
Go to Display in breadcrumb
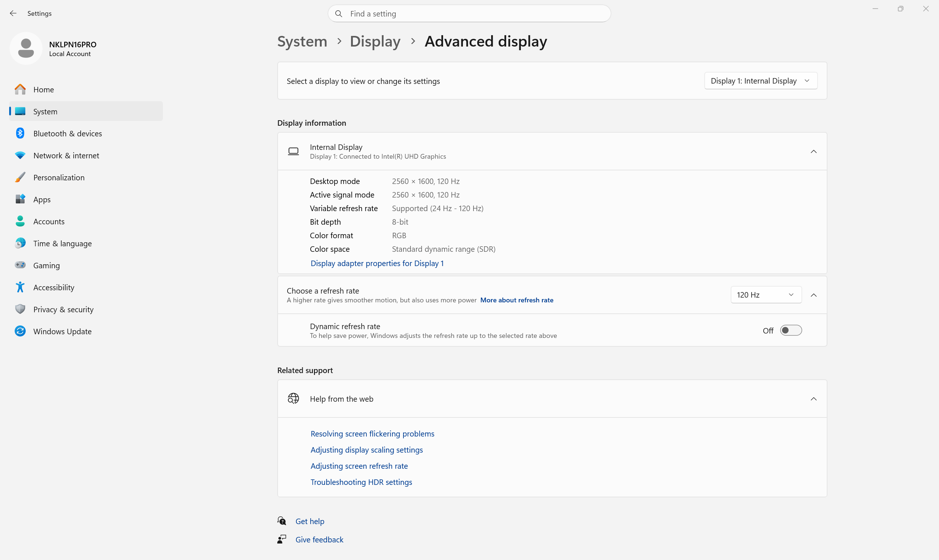tap(375, 41)
